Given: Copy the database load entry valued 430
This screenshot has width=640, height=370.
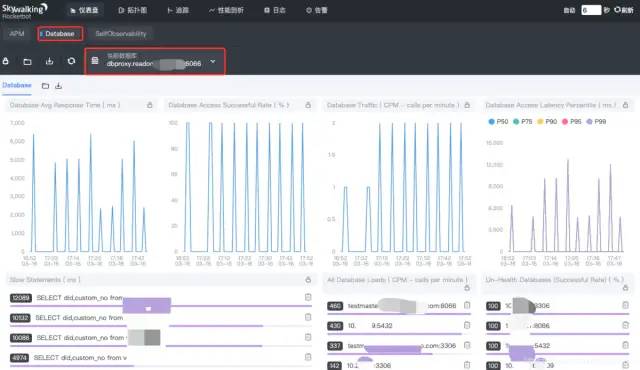Looking at the screenshot, I should 467,325.
